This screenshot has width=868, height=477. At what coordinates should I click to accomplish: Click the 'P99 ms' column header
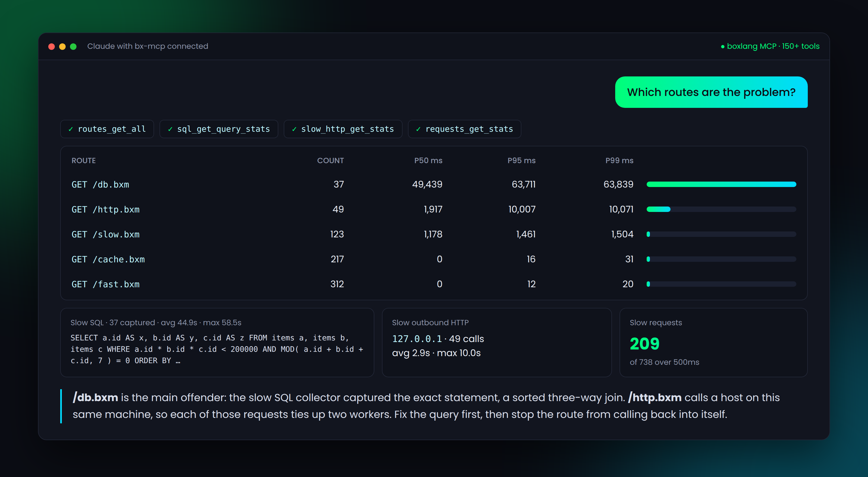(x=619, y=160)
